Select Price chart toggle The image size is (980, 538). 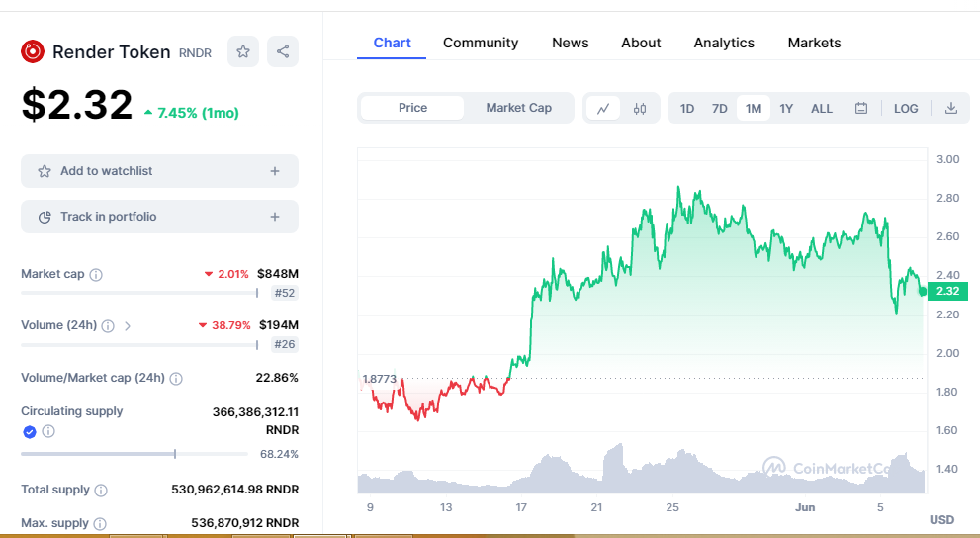412,108
